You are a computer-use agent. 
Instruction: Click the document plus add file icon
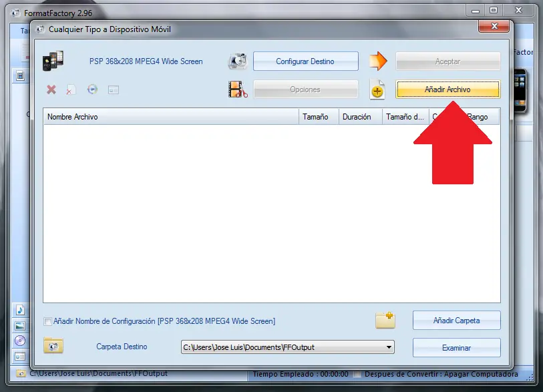click(x=377, y=89)
